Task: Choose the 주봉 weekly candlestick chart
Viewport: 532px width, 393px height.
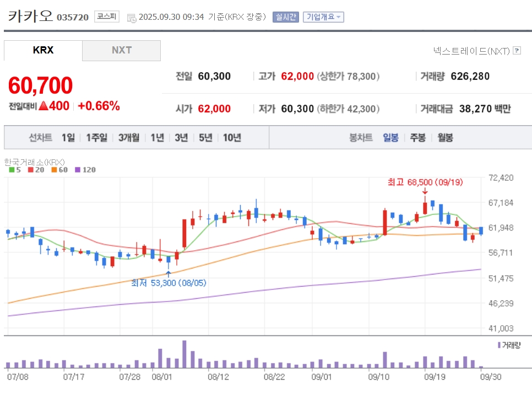Action: 417,138
